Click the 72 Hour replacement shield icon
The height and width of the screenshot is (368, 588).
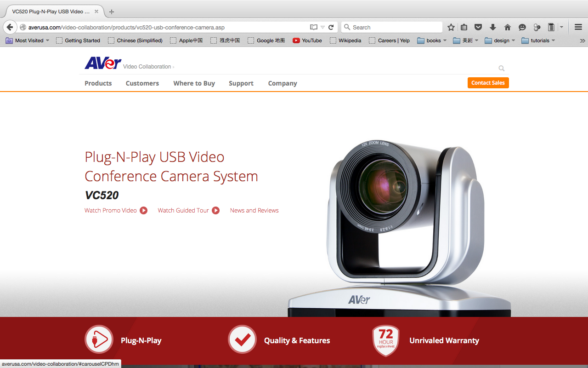click(x=386, y=340)
